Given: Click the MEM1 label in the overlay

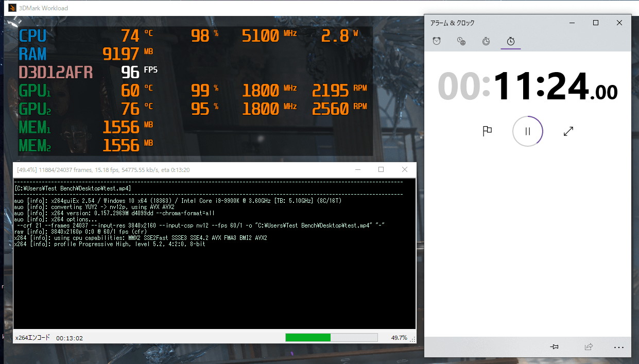Looking at the screenshot, I should click(x=35, y=127).
